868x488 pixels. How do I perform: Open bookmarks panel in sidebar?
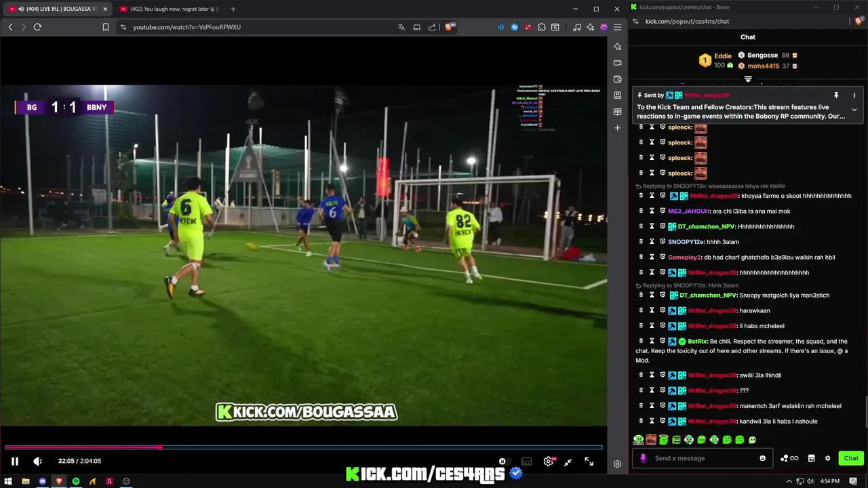tap(617, 96)
